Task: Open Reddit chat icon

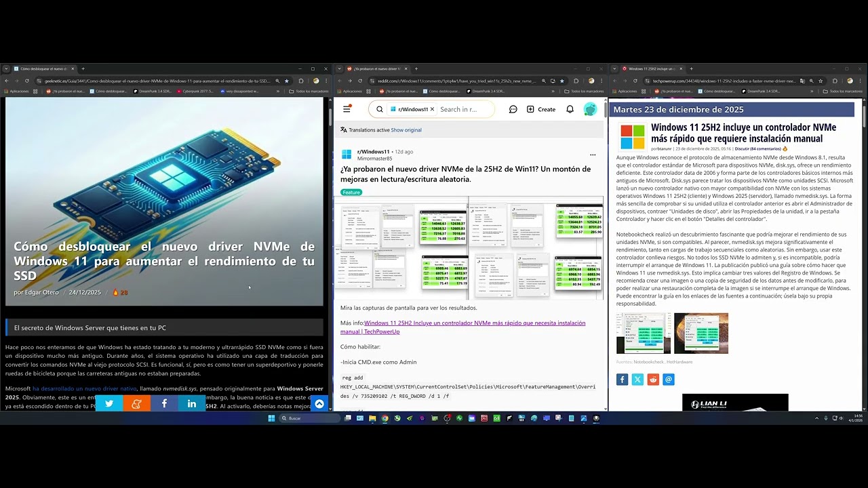Action: (x=513, y=109)
